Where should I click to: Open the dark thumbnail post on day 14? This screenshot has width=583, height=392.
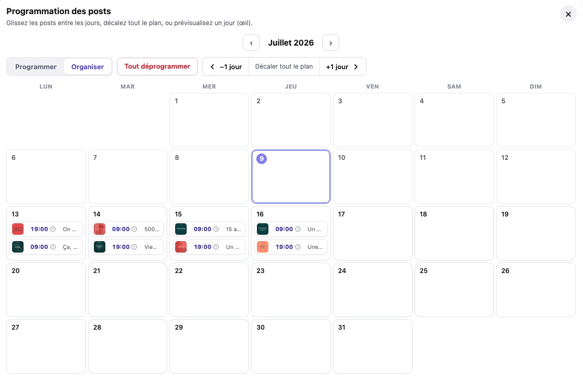click(100, 247)
